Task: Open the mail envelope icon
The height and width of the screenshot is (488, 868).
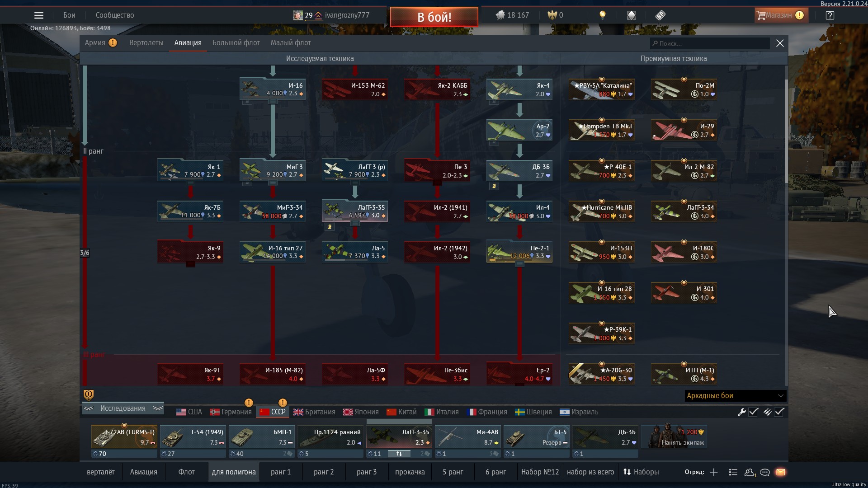Action: click(781, 472)
